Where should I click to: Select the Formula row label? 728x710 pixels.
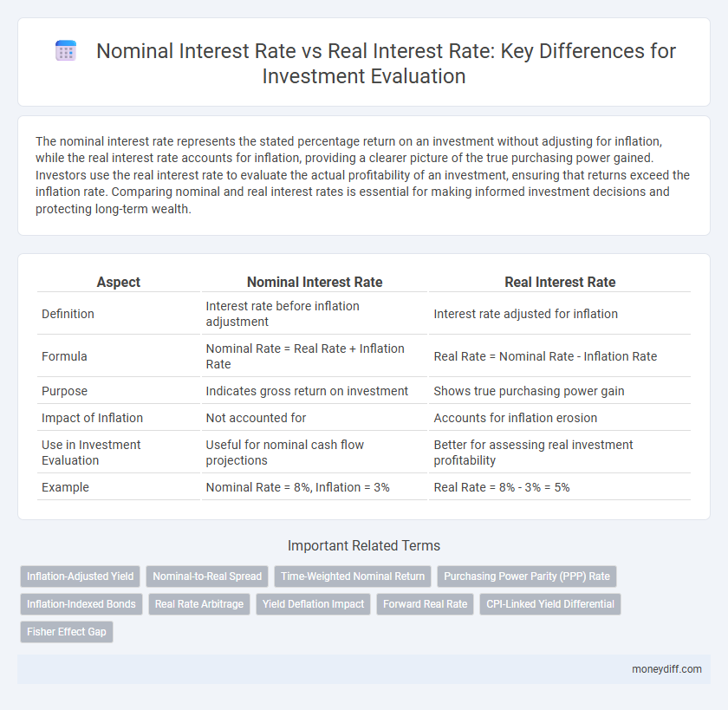(64, 356)
